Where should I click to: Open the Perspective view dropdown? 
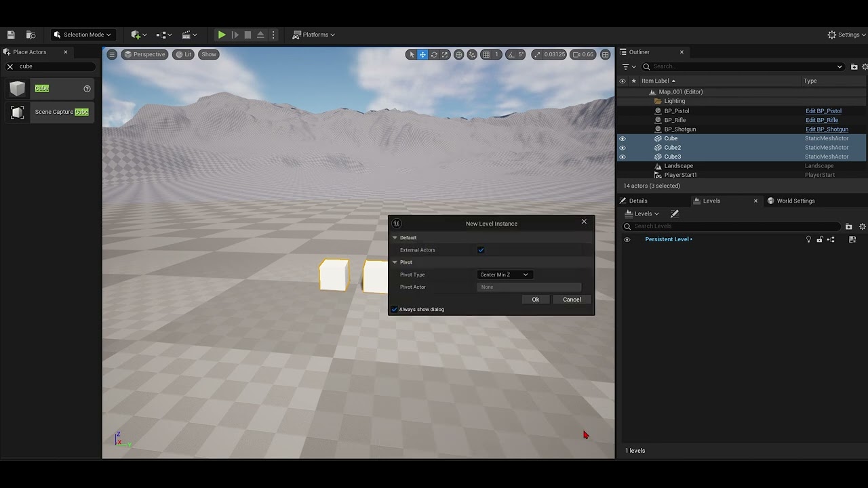pos(144,54)
